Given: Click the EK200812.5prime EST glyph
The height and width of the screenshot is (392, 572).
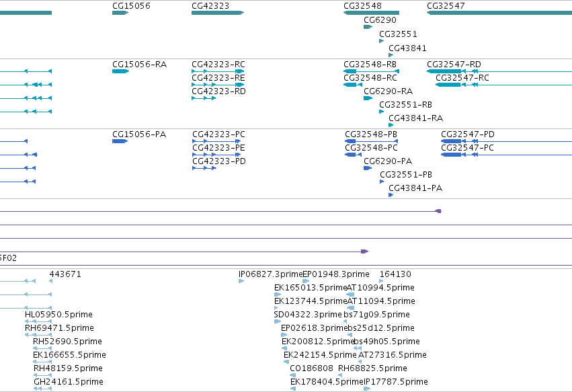Looking at the screenshot, I should (284, 348).
